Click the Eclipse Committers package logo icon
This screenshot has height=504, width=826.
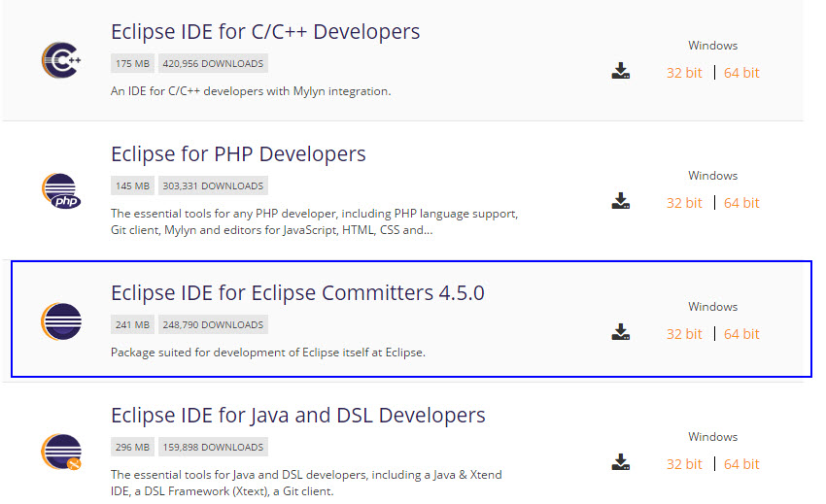click(x=61, y=321)
